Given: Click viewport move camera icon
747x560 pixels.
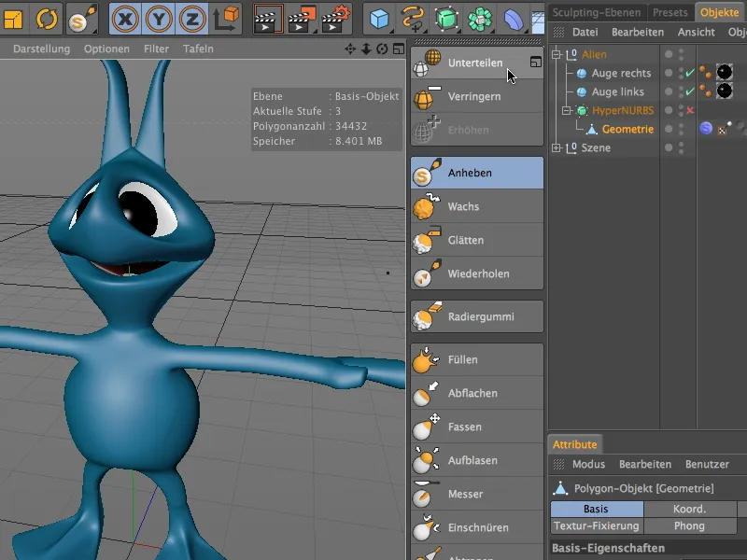Looking at the screenshot, I should pyautogui.click(x=350, y=49).
